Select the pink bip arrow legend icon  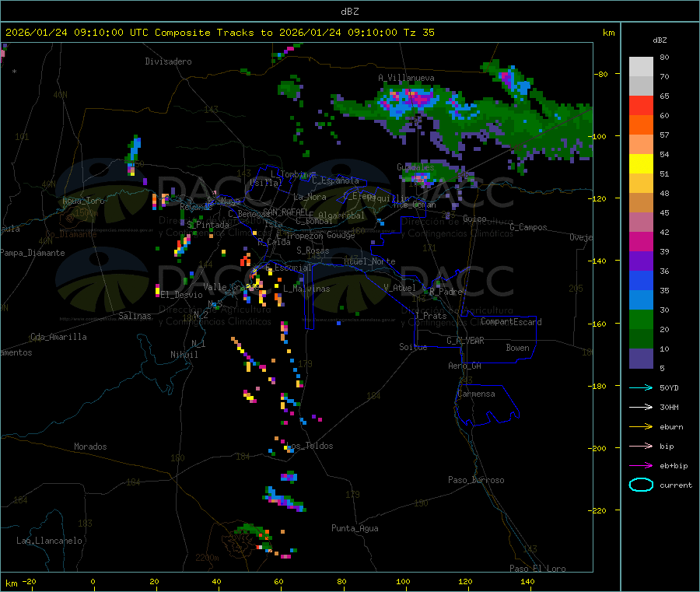(x=641, y=446)
